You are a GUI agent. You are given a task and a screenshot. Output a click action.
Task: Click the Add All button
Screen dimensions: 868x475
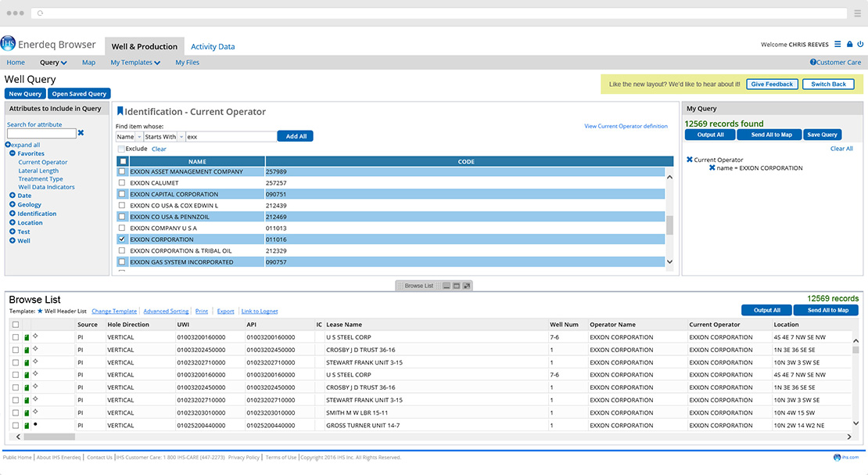tap(296, 136)
